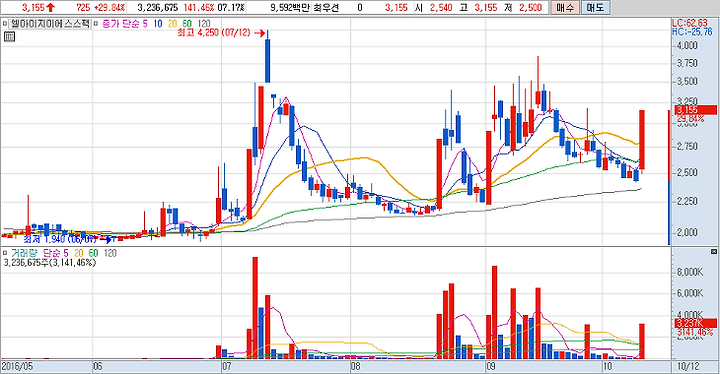720x374 pixels.
Task: Click the 3,236,675 volume figure in top bar
Action: coord(158,7)
